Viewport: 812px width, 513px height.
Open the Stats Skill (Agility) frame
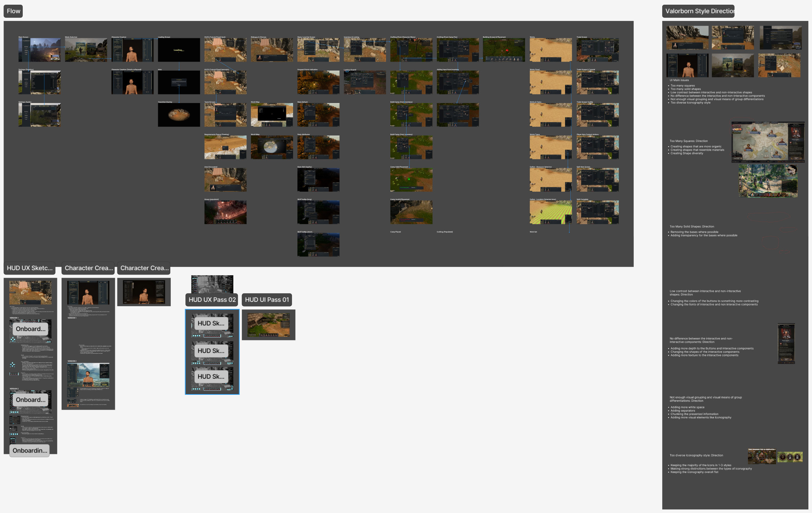318,180
